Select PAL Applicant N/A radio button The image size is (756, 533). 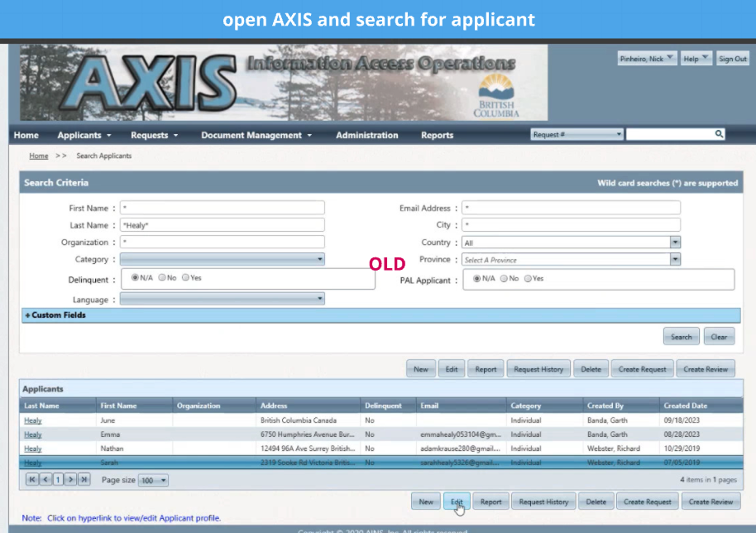click(x=476, y=278)
